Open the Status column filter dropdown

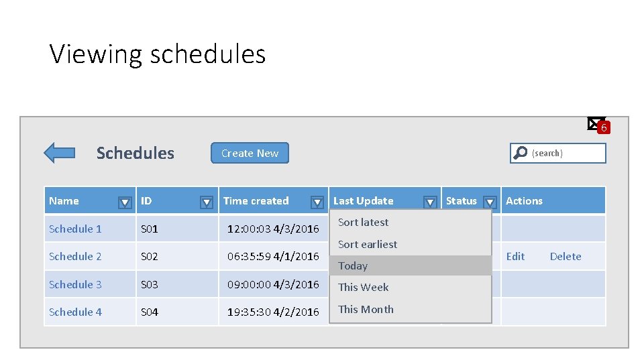click(490, 202)
